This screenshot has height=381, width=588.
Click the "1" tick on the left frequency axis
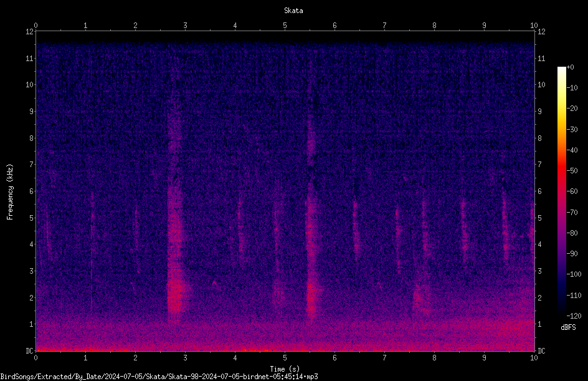[32, 324]
